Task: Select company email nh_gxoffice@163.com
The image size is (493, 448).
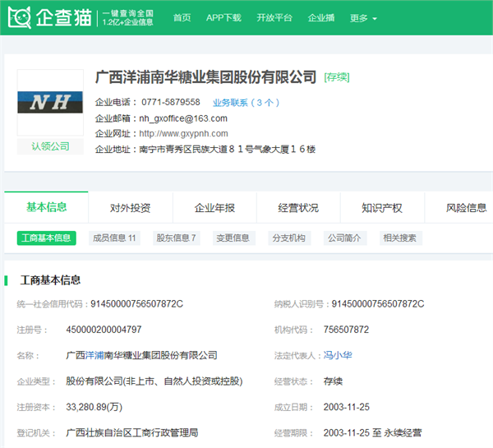Action: tap(183, 118)
